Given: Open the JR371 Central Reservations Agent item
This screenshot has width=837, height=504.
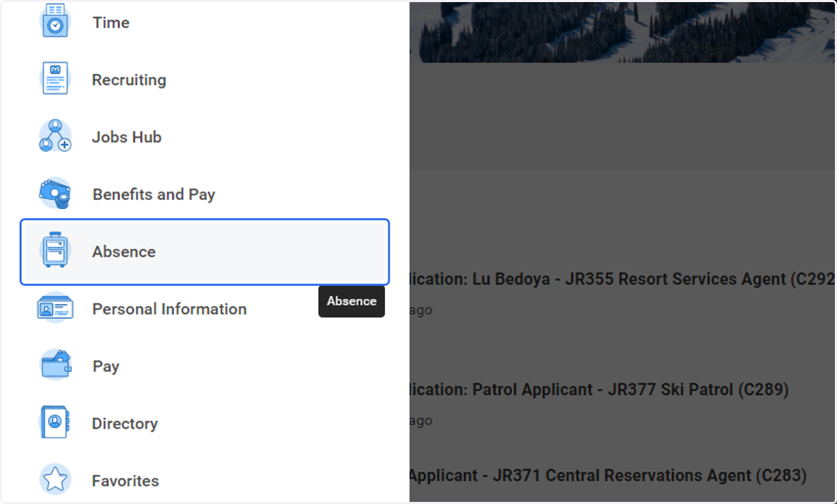Looking at the screenshot, I should coord(608,475).
